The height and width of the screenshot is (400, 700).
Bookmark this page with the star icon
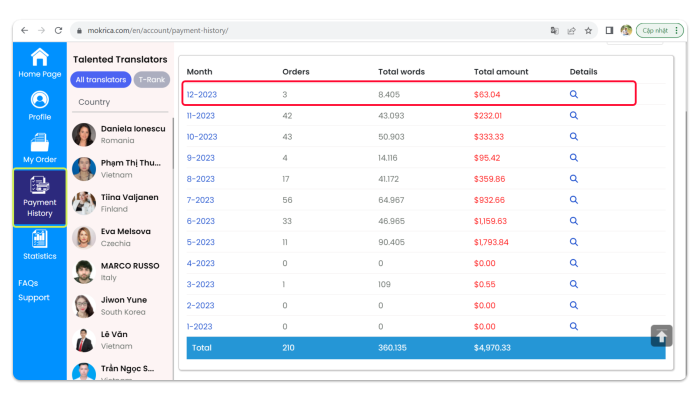tap(588, 30)
